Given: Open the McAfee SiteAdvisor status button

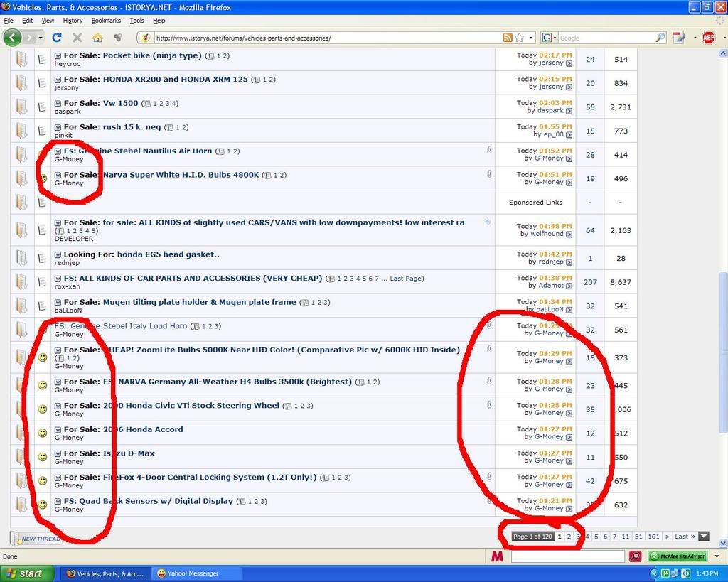Looking at the screenshot, I should pos(678,556).
